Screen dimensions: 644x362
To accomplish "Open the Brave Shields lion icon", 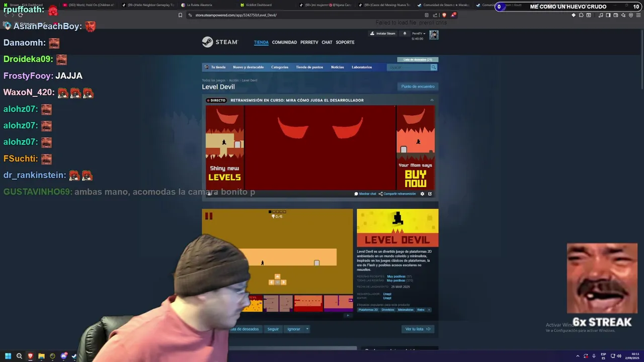I will (444, 15).
